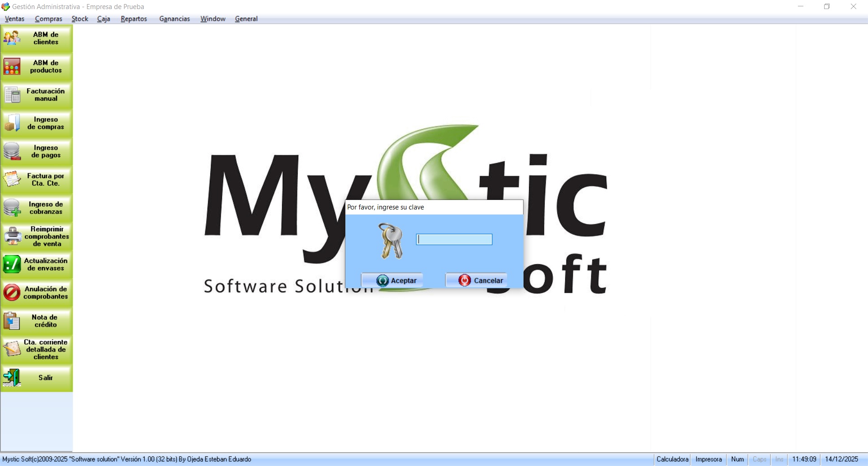Open the Repartos menu
868x466 pixels.
click(x=134, y=19)
